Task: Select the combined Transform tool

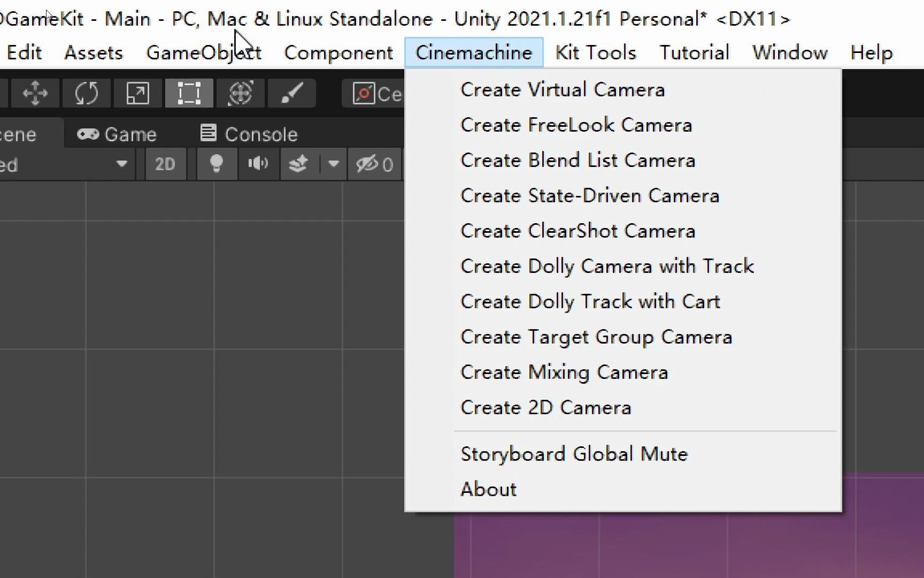Action: tap(240, 93)
